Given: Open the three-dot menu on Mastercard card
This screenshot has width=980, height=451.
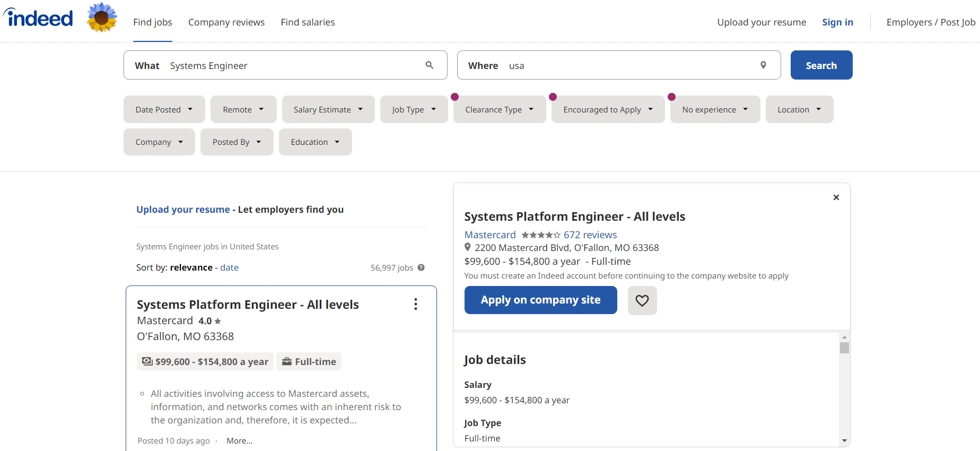Looking at the screenshot, I should (416, 304).
